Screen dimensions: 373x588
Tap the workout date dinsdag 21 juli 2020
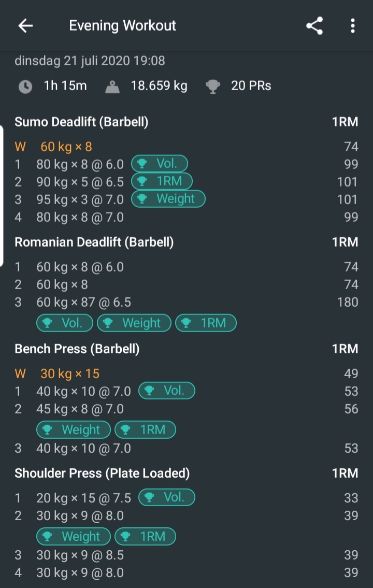click(x=89, y=61)
